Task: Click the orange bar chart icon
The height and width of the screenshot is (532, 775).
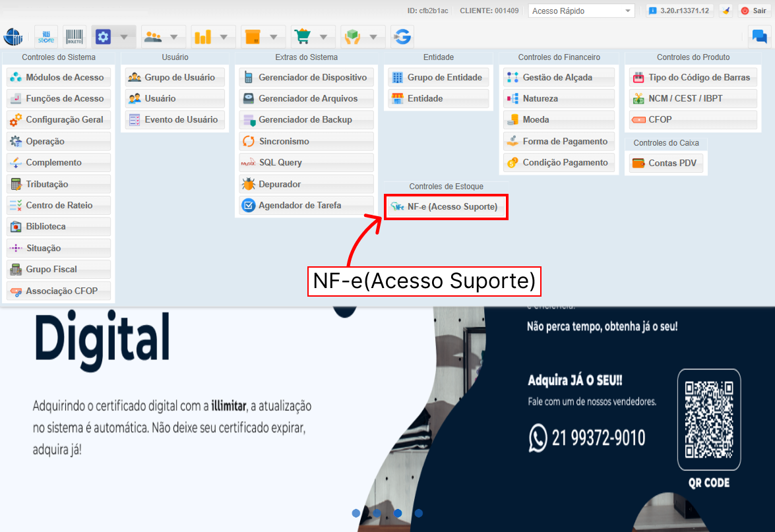Action: point(202,37)
